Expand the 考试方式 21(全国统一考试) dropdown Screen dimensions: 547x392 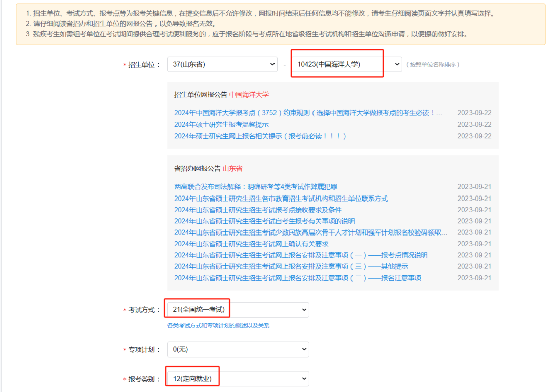click(238, 309)
